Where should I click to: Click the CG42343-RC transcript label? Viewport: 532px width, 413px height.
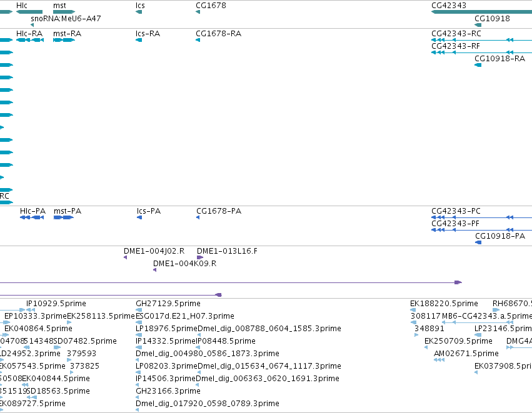[x=456, y=34]
